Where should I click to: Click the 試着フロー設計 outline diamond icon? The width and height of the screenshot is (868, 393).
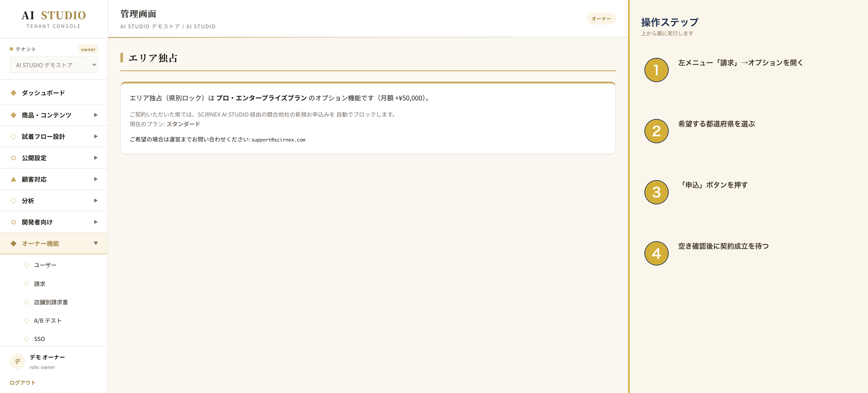pos(14,137)
